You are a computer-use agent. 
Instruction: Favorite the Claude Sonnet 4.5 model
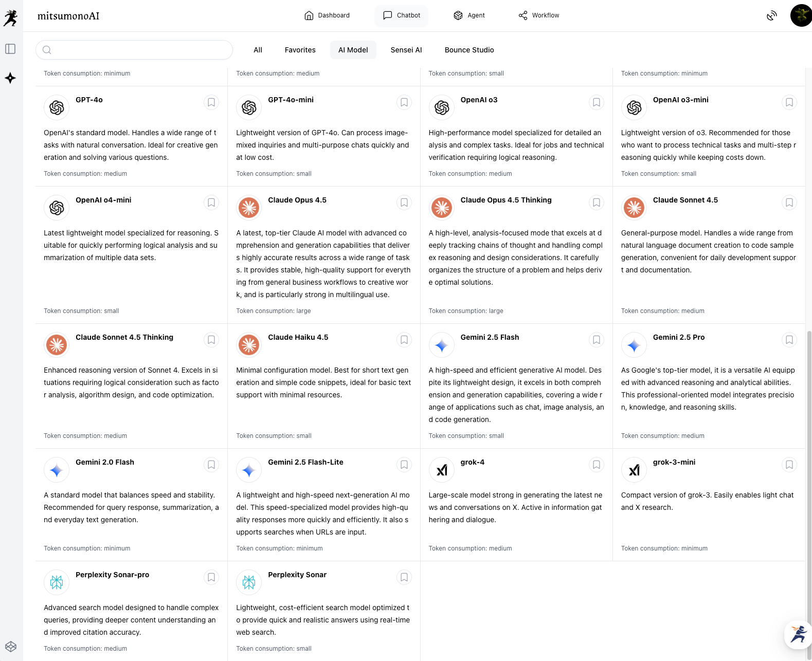(789, 203)
